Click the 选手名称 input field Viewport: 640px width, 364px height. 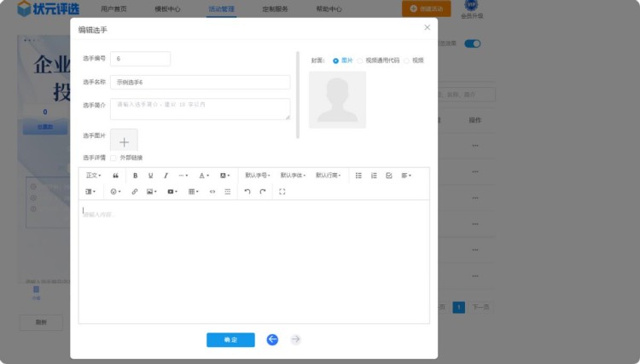tap(200, 83)
